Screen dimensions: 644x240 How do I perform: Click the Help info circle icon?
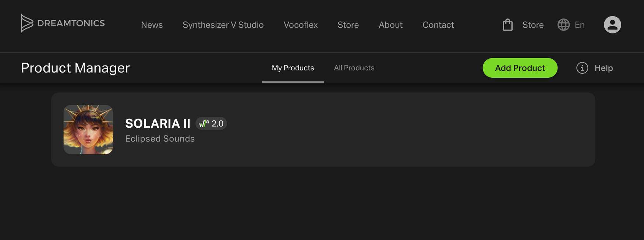pos(582,68)
